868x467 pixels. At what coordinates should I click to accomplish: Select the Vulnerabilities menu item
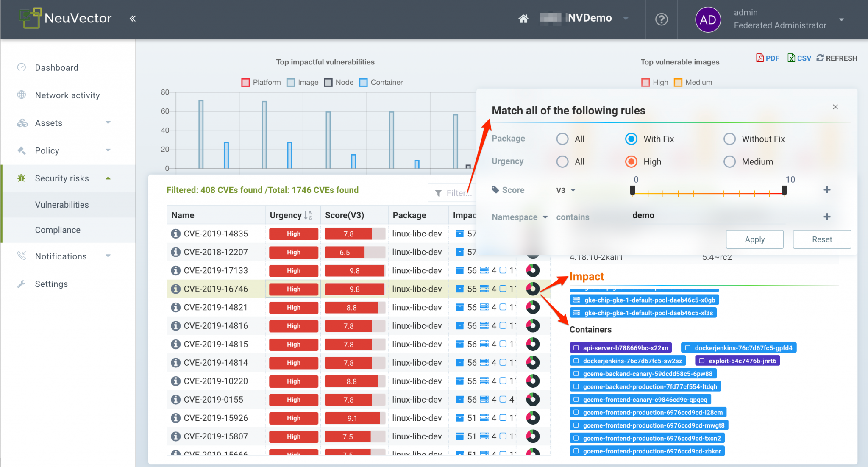tap(61, 205)
